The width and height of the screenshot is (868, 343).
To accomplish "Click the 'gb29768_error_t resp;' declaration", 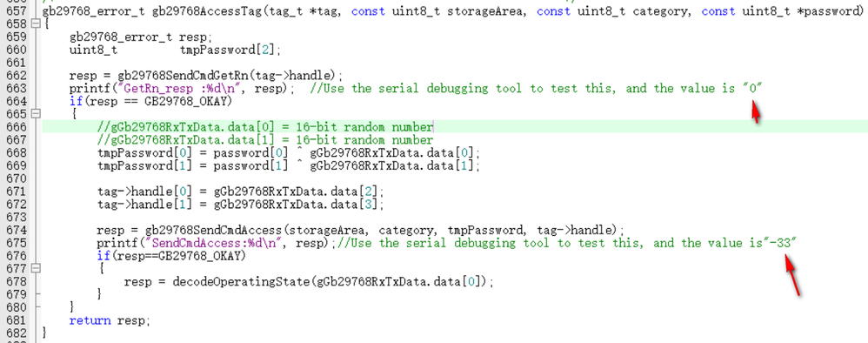I will [x=141, y=37].
